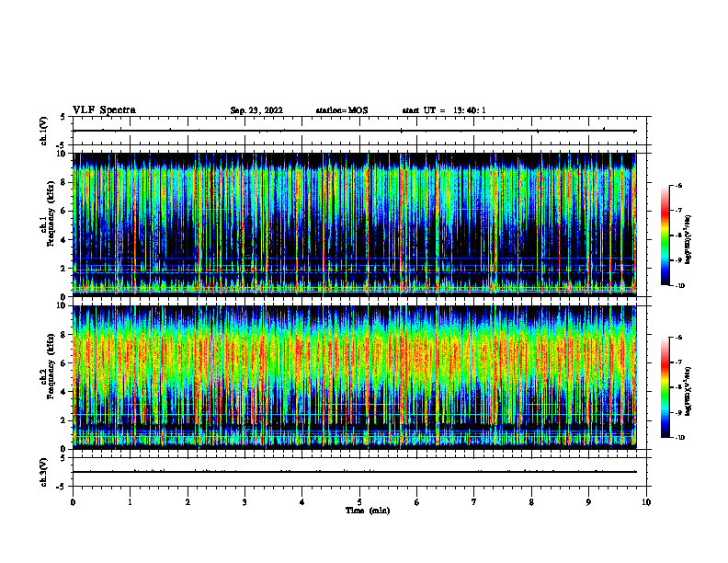Click the ch.2 frequency tick label "8"

coord(63,335)
